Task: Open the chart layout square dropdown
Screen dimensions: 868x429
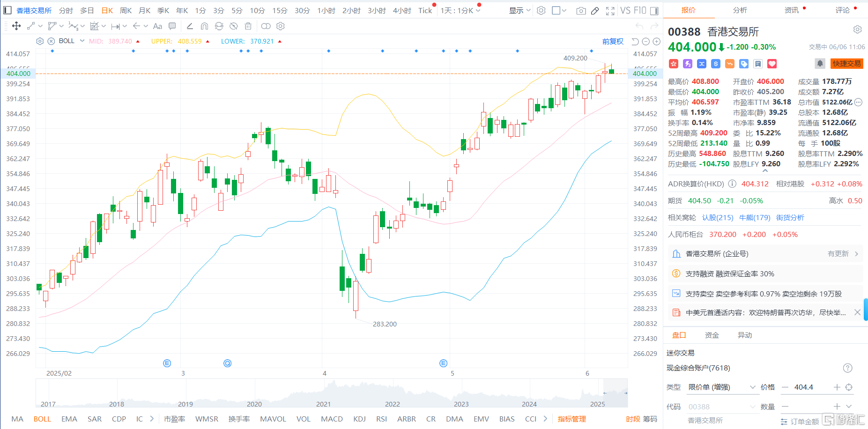Action: [559, 10]
